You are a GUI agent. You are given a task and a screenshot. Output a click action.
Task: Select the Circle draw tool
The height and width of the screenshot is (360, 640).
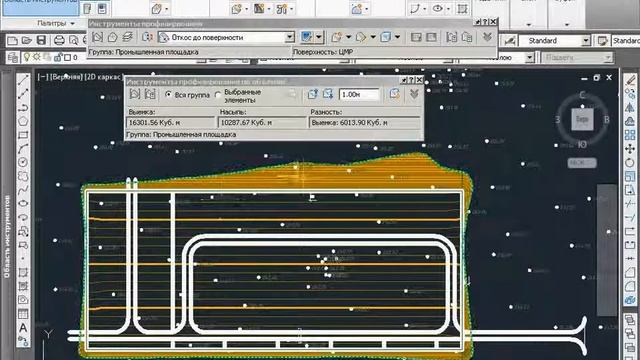23,162
